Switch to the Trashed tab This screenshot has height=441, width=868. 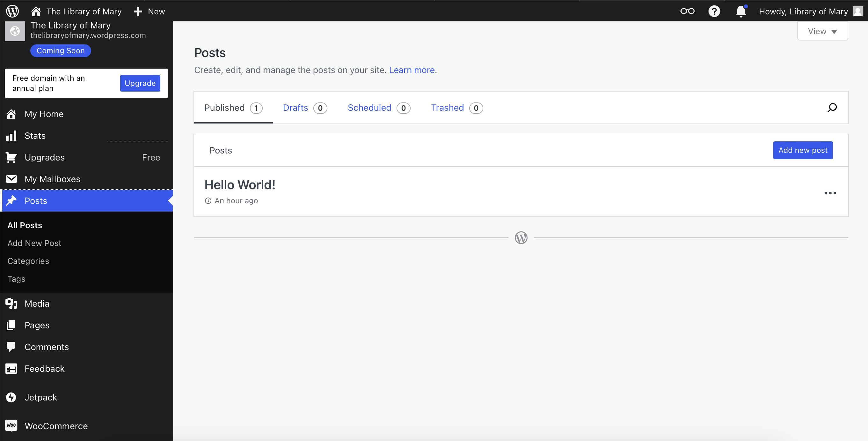[457, 108]
